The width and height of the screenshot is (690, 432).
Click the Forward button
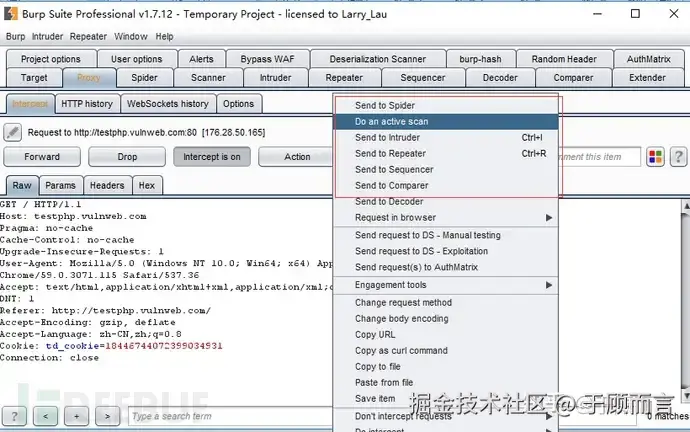point(42,157)
